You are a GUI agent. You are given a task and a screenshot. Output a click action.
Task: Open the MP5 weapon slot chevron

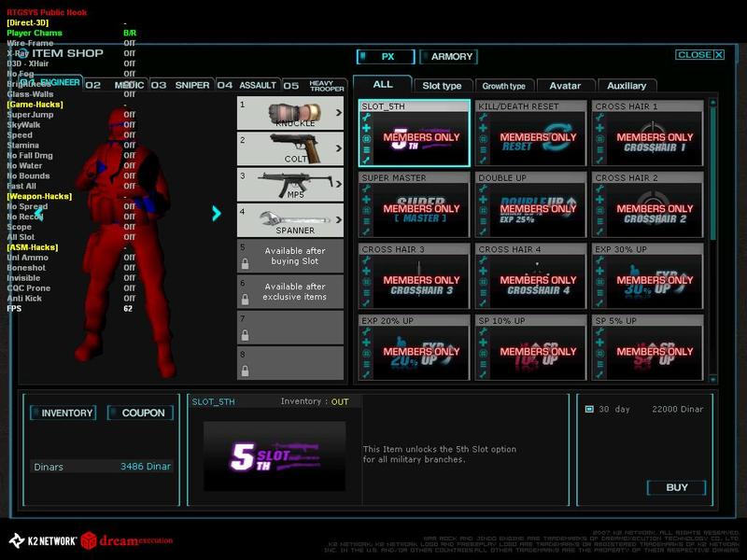point(337,185)
